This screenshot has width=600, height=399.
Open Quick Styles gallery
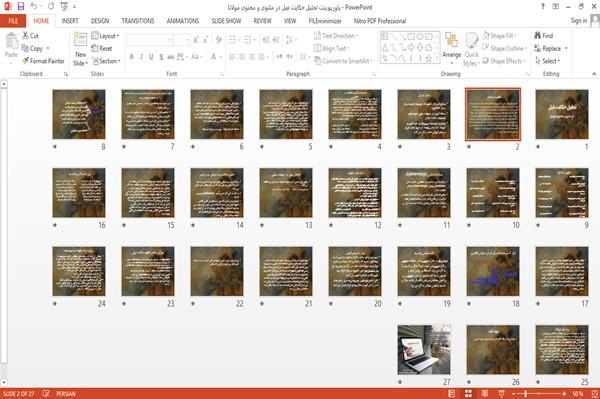pos(471,49)
